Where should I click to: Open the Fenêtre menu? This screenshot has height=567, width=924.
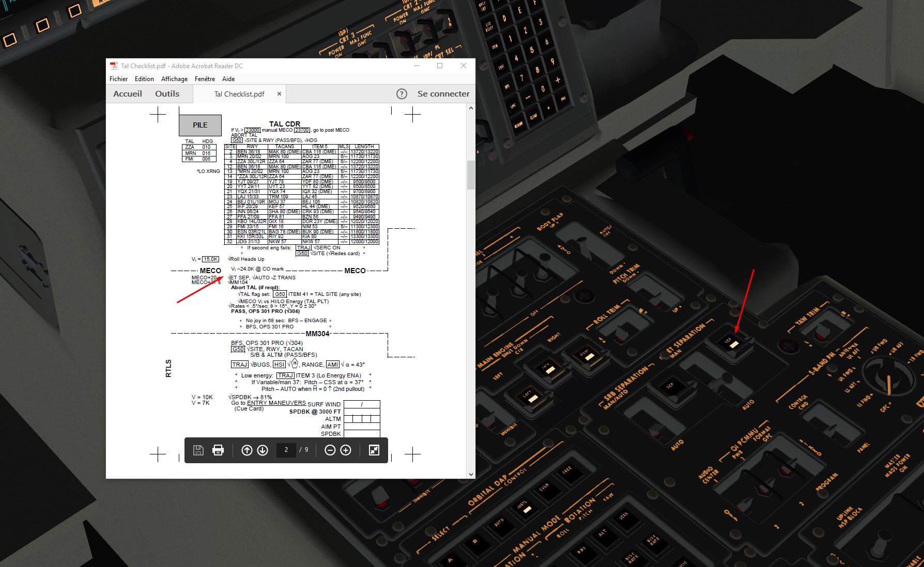pyautogui.click(x=205, y=79)
